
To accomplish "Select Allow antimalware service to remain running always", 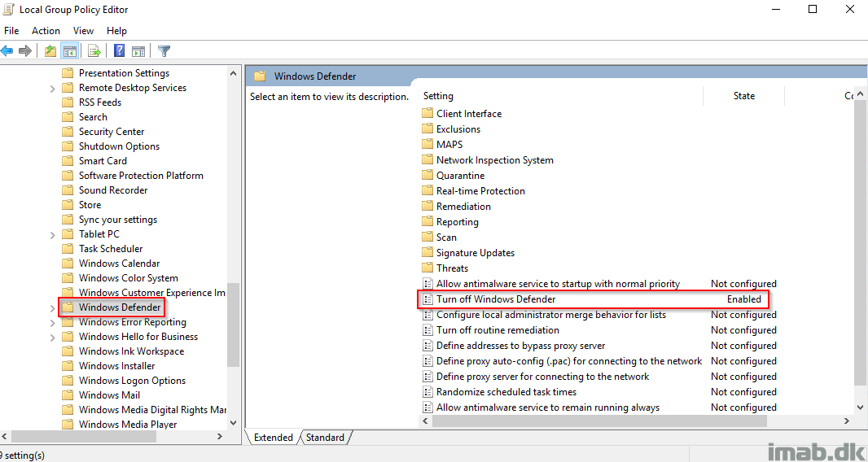I will coord(547,408).
